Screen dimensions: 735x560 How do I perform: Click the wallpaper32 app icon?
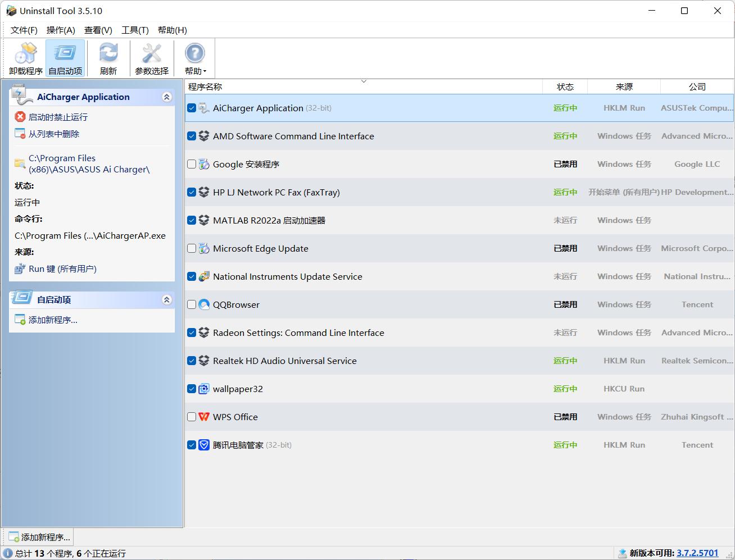click(204, 389)
